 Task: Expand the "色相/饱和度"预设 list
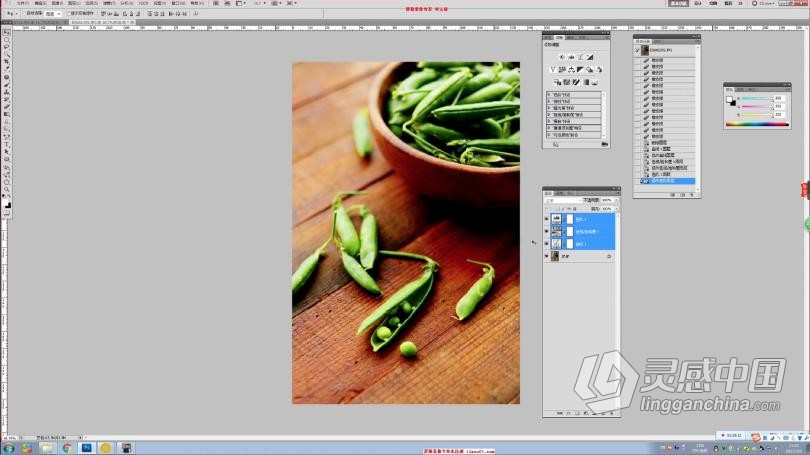(x=549, y=115)
